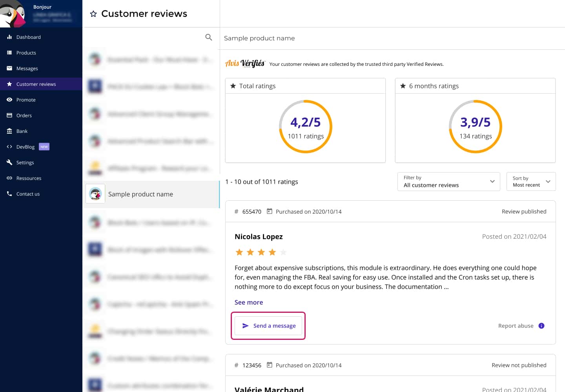The height and width of the screenshot is (392, 565).
Task: Click See more to expand the review
Action: (x=249, y=302)
